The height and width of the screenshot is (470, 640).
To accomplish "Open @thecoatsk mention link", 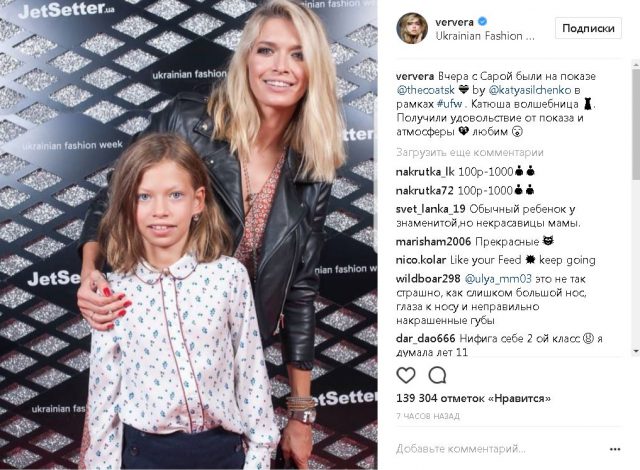I will pos(425,90).
